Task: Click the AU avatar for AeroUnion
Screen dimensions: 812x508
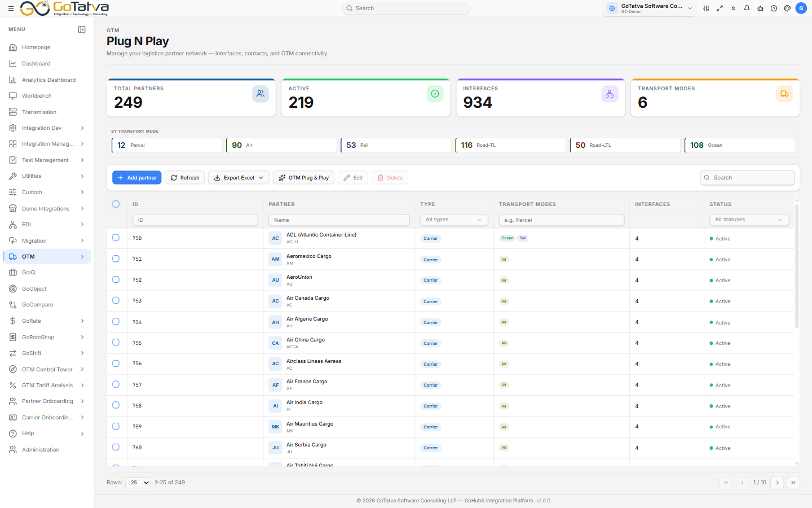Action: [x=275, y=280]
